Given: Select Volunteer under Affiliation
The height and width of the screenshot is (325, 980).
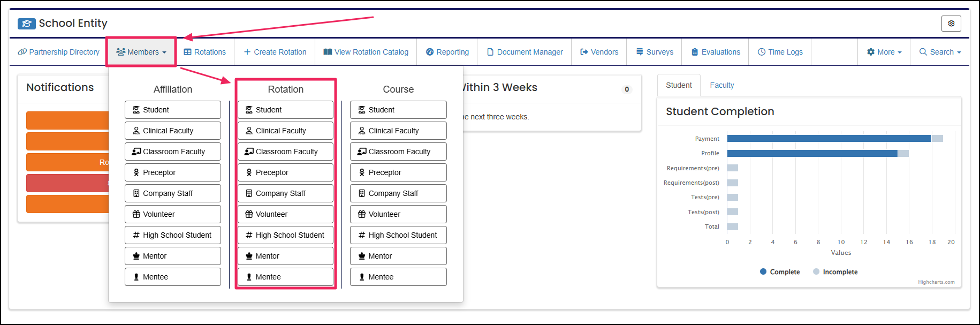Looking at the screenshot, I should pos(173,214).
